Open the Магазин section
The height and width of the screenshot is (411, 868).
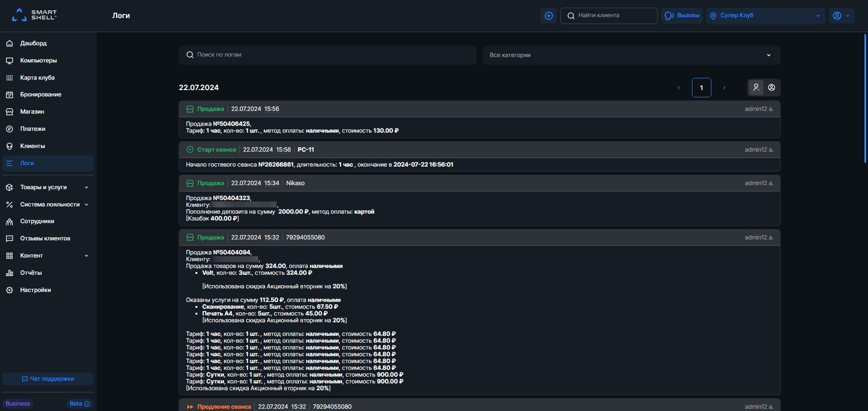coord(31,111)
